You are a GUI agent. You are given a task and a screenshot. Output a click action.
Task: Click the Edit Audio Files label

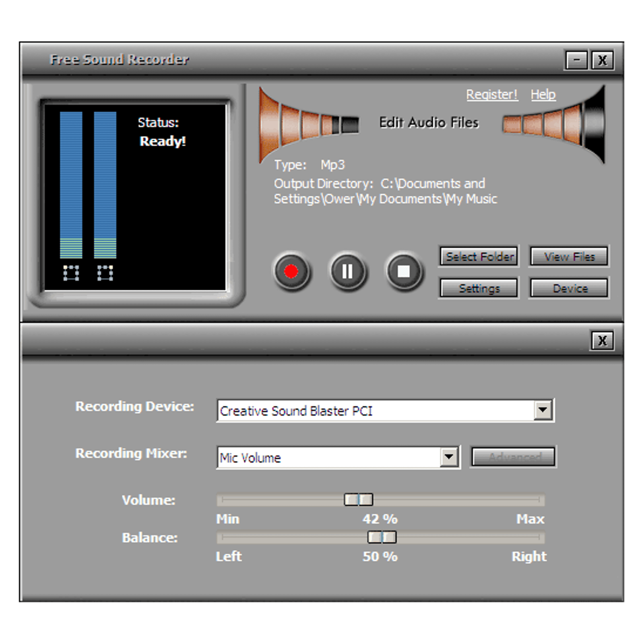tap(429, 122)
